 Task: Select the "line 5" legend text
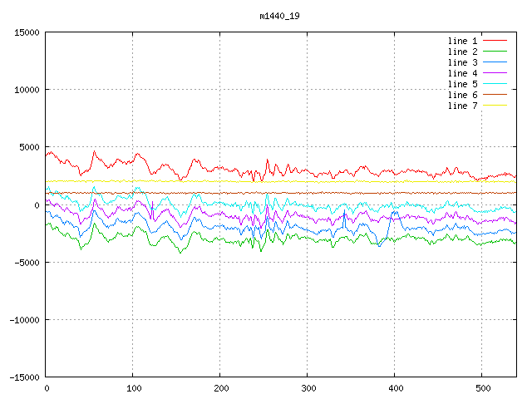coord(463,84)
